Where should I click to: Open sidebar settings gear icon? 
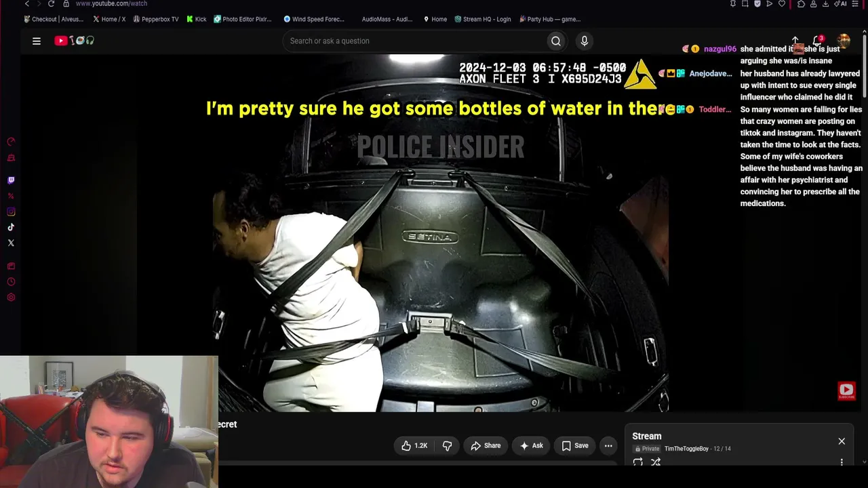(11, 298)
